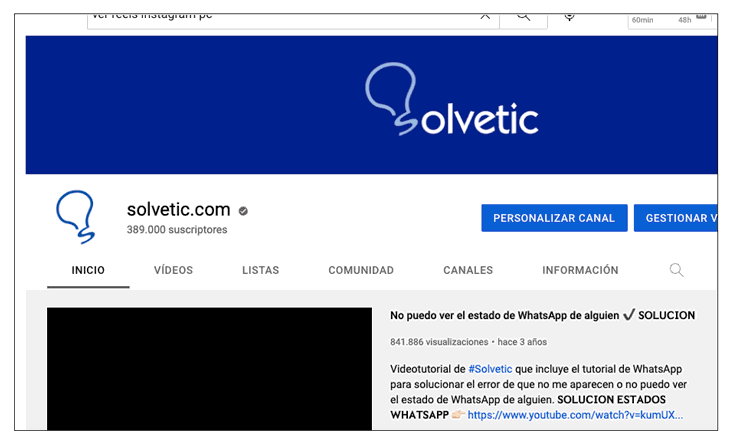Click the solvetic.com channel name

click(179, 210)
